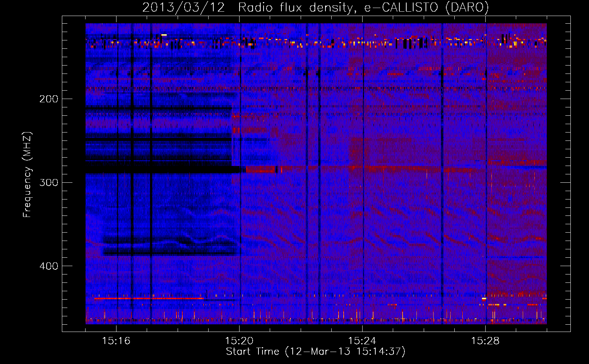
Task: Click the 'Start Time (12-Mar-13 15:14:37)' label
Action: point(316,352)
